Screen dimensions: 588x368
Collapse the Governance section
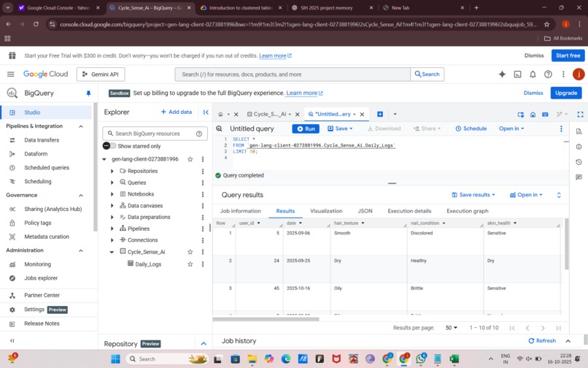point(81,195)
